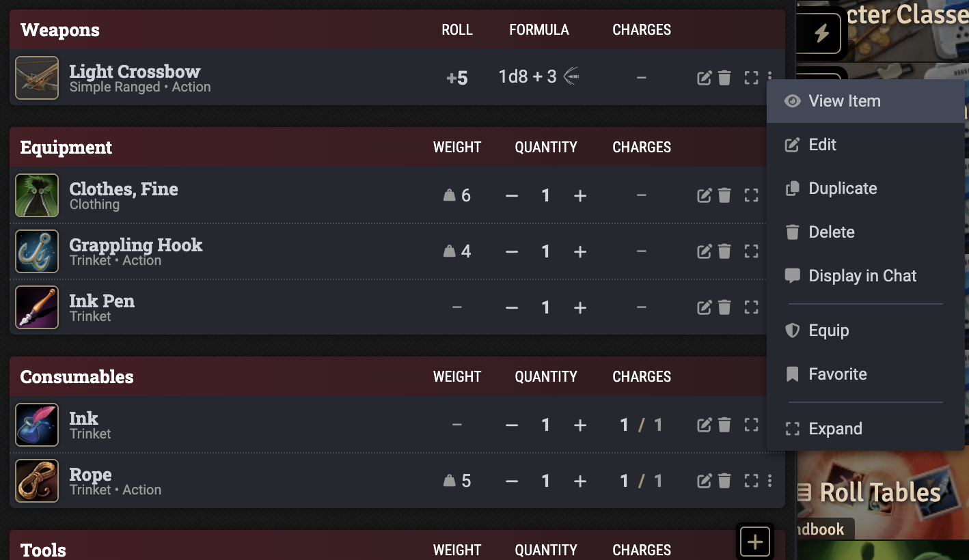Edit the Light Crossbow weapon
Viewport: 969px width, 560px height.
pyautogui.click(x=704, y=78)
